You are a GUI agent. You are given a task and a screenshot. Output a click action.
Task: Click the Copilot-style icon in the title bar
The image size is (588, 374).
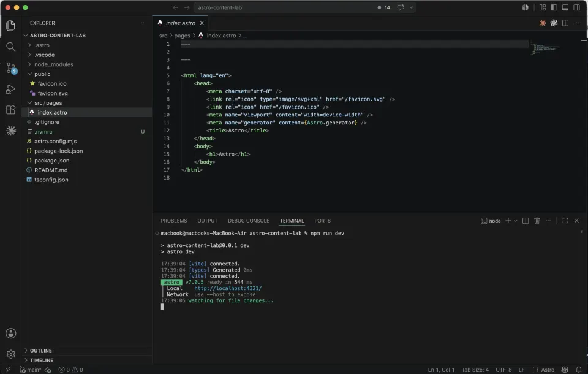coord(525,7)
